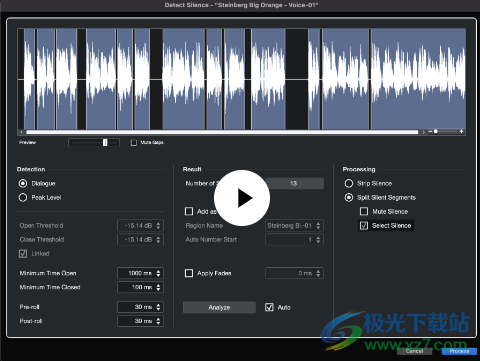The width and height of the screenshot is (480, 361).
Task: Uncheck the Select Silence option
Action: coord(364,226)
